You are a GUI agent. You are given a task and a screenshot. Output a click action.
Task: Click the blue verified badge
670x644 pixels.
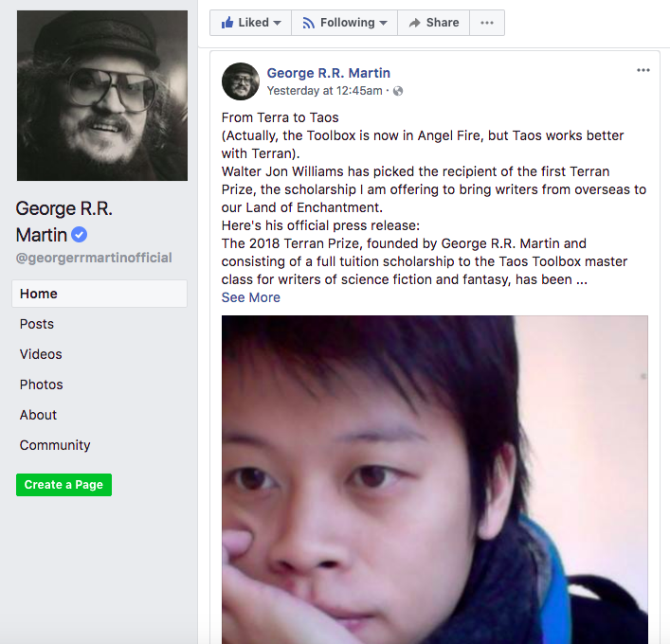pos(79,235)
